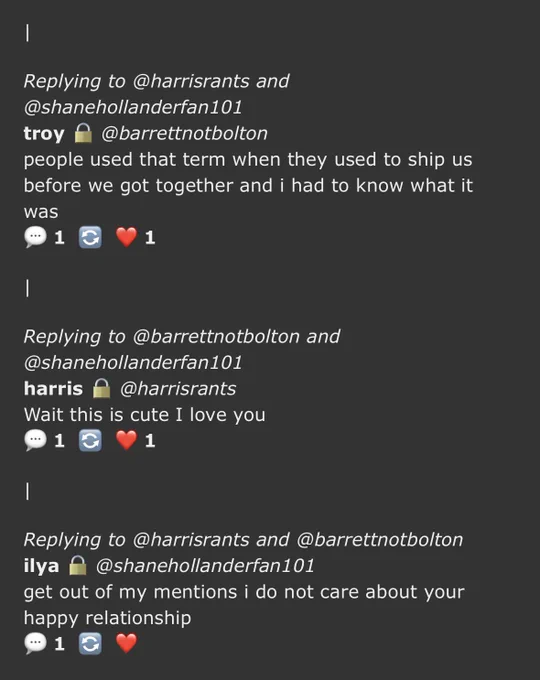Click ilya's tweet text about happy relationship

point(244,605)
